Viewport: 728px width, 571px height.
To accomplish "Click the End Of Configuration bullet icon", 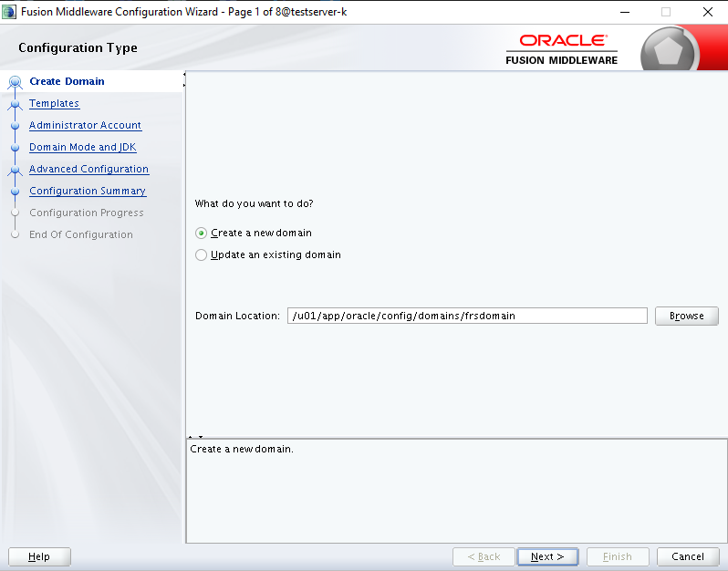I will click(15, 234).
